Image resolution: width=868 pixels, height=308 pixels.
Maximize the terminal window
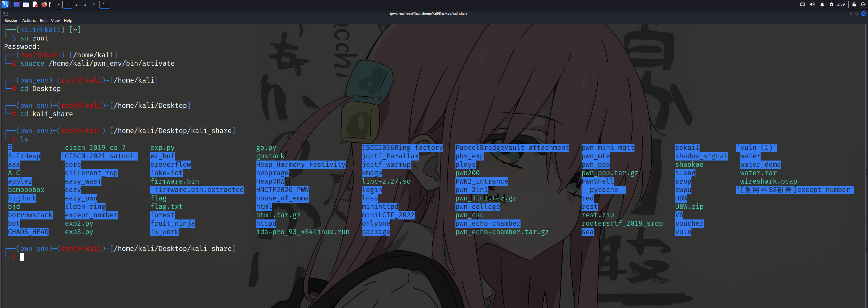point(857,14)
